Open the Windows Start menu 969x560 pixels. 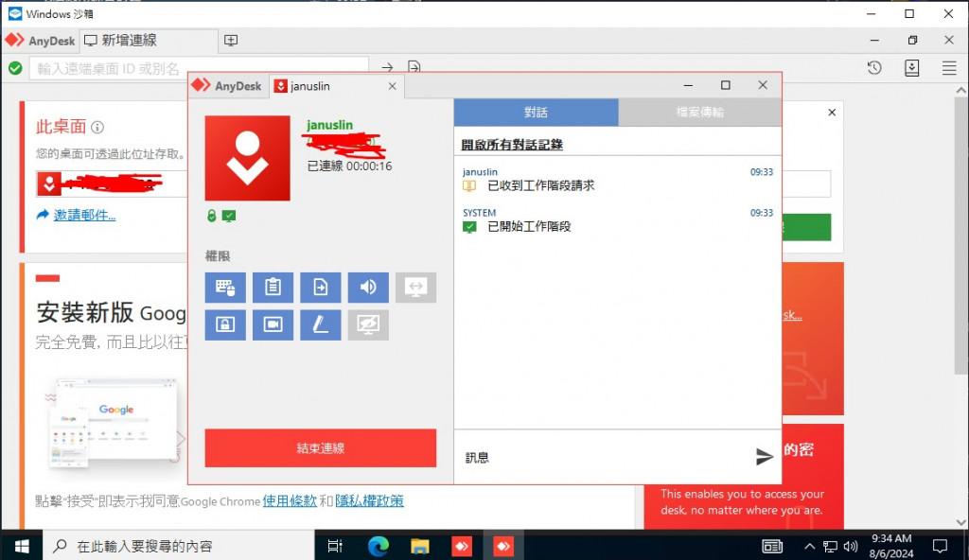point(22,546)
